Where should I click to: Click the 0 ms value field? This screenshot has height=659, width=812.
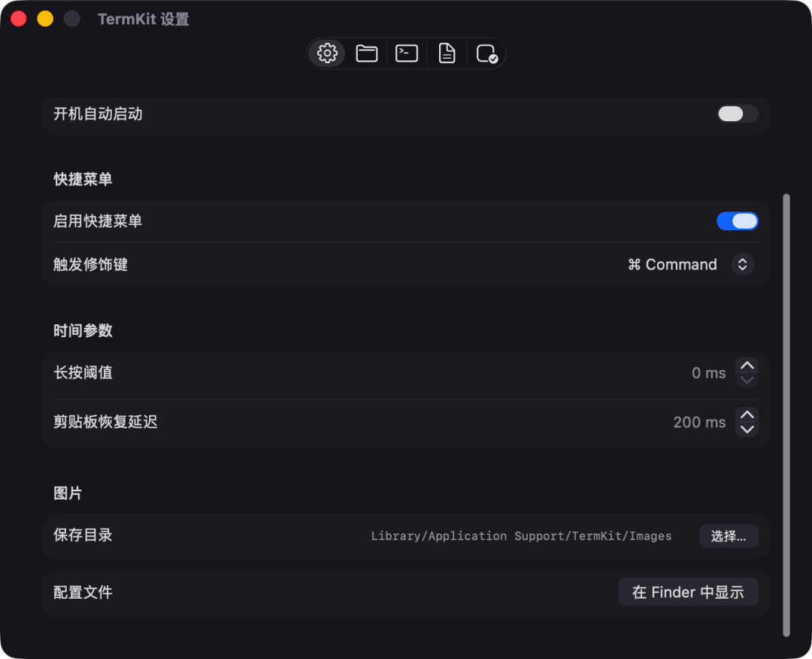pos(708,372)
